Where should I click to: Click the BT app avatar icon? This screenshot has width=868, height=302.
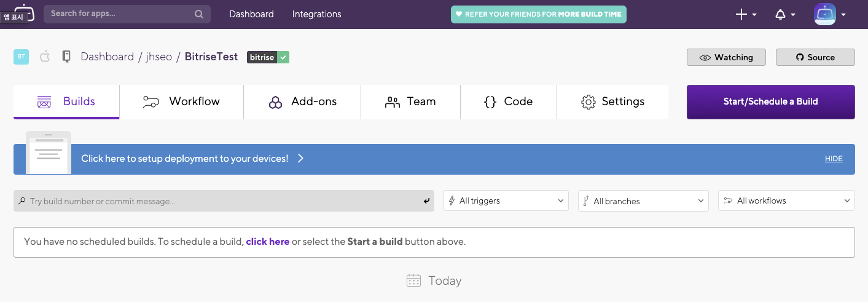click(21, 57)
